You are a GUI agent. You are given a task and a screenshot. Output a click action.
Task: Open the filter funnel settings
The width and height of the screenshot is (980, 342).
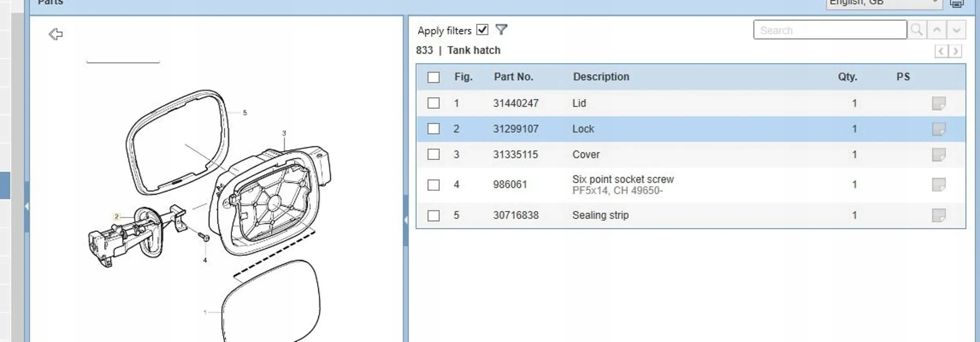tap(501, 29)
